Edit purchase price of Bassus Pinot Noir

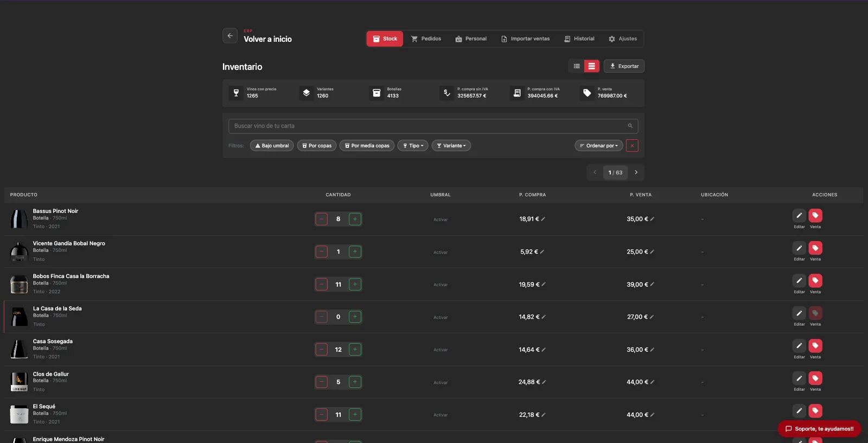pyautogui.click(x=543, y=219)
